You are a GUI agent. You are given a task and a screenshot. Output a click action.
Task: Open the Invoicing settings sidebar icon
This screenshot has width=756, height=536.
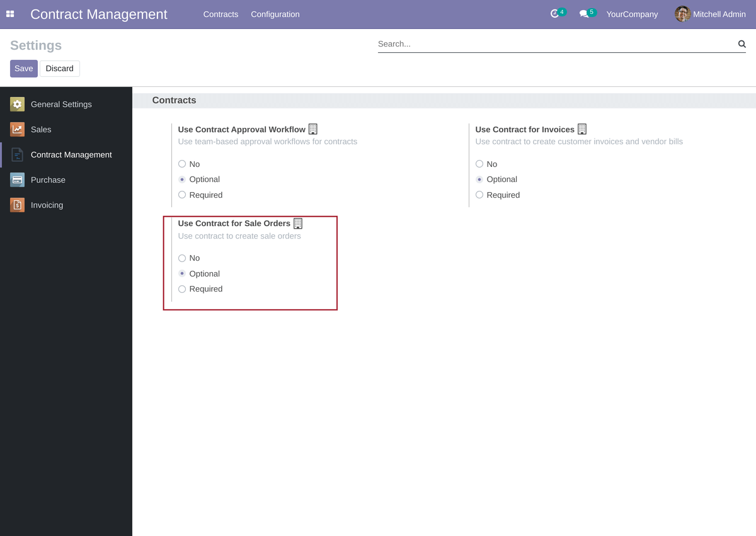click(17, 205)
